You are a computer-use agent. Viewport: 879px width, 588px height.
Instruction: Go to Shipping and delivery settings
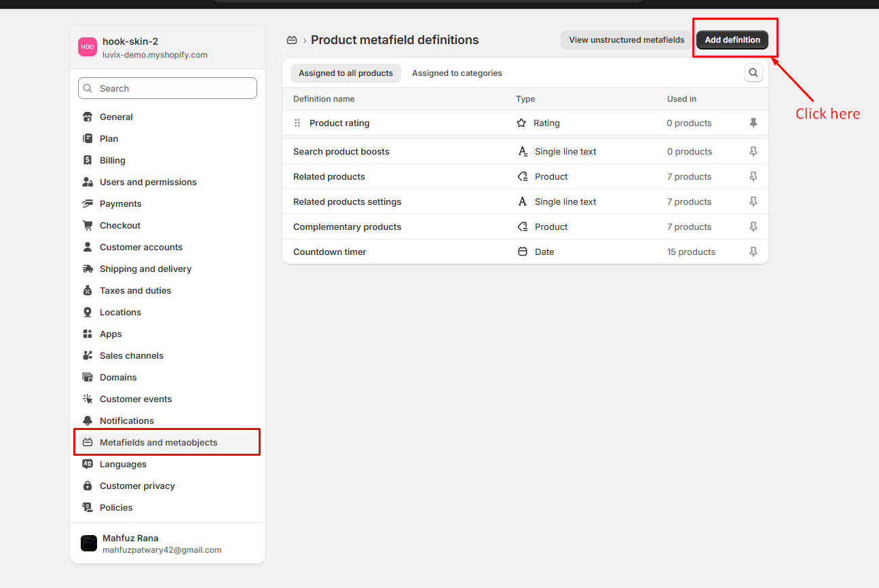point(145,269)
